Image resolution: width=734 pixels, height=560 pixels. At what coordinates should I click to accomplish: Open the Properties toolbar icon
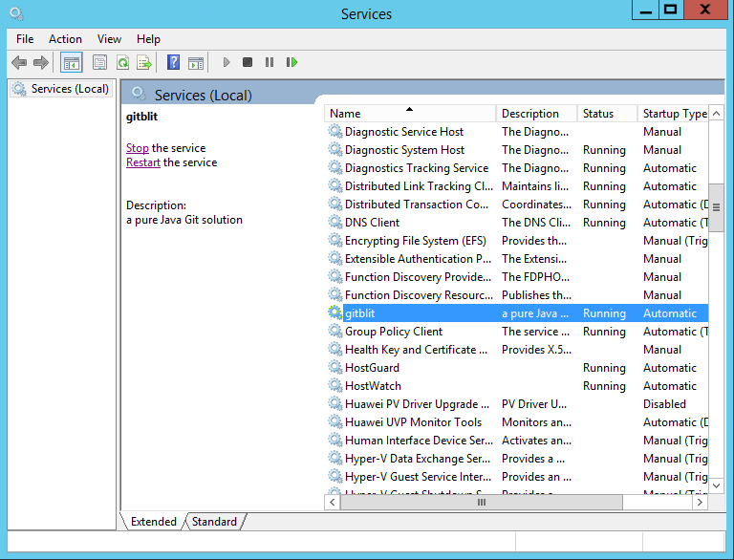pos(99,63)
